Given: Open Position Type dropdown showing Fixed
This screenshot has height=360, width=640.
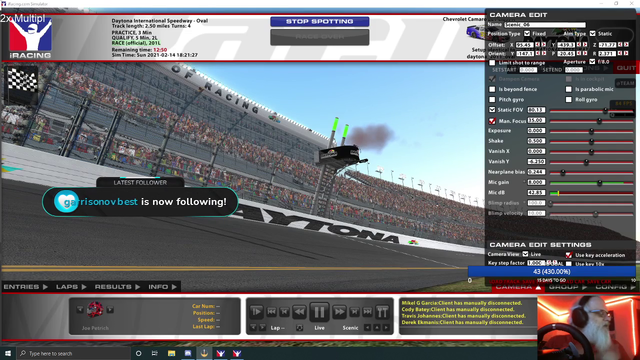Looking at the screenshot, I should point(527,33).
